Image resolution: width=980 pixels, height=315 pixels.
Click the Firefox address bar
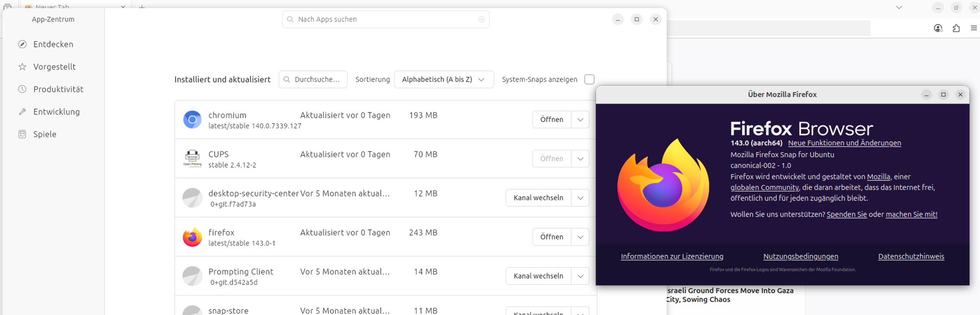tap(769, 29)
